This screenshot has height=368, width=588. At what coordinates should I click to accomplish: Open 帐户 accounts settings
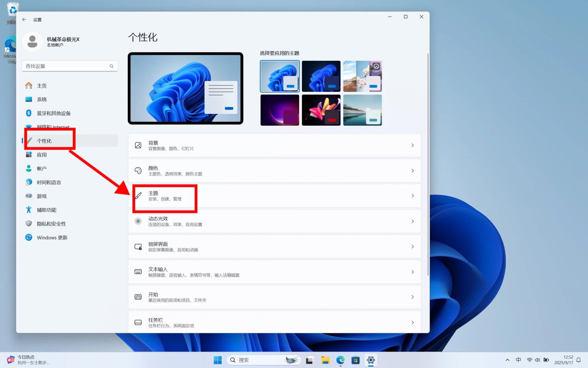[70, 168]
